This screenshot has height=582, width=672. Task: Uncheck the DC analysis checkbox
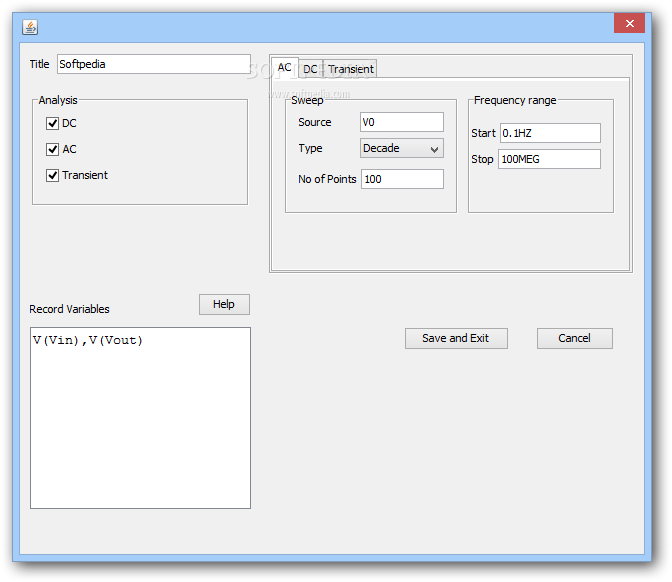coord(52,123)
